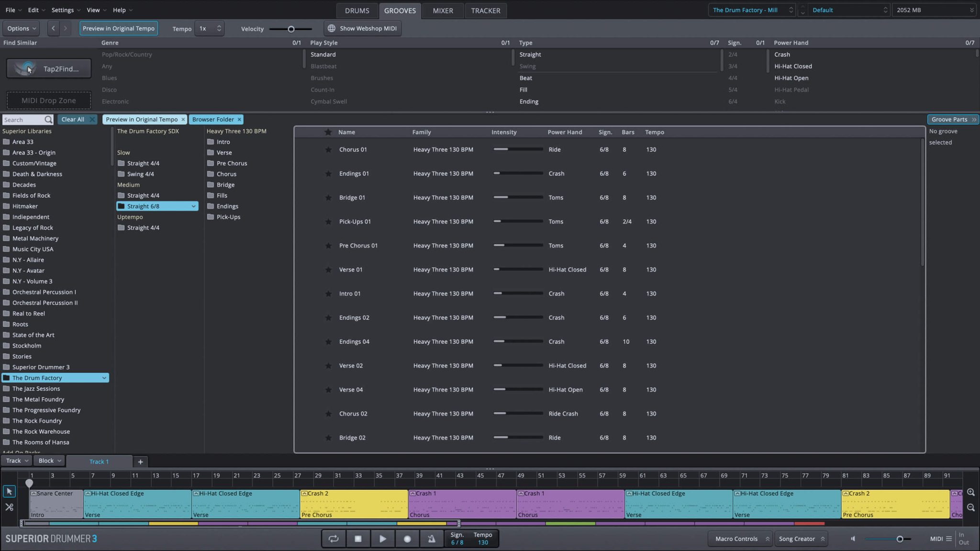Expand the Song Creator panel
980x551 pixels.
click(802, 539)
